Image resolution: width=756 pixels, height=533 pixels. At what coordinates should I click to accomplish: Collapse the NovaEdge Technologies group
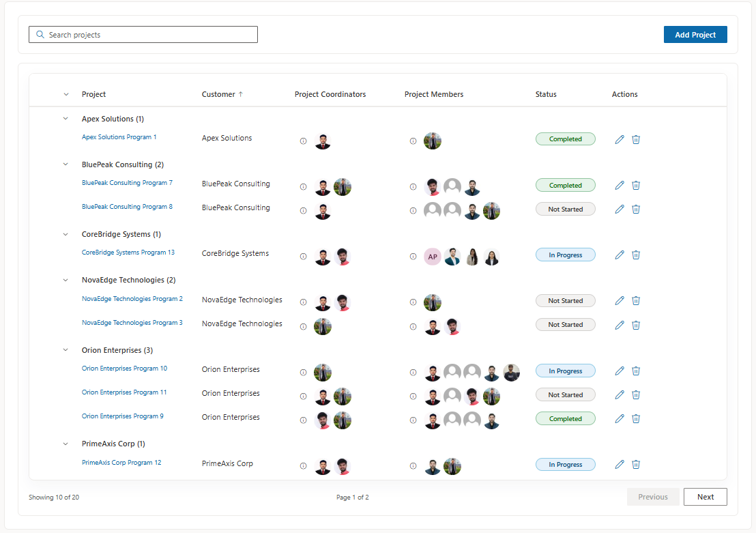66,280
